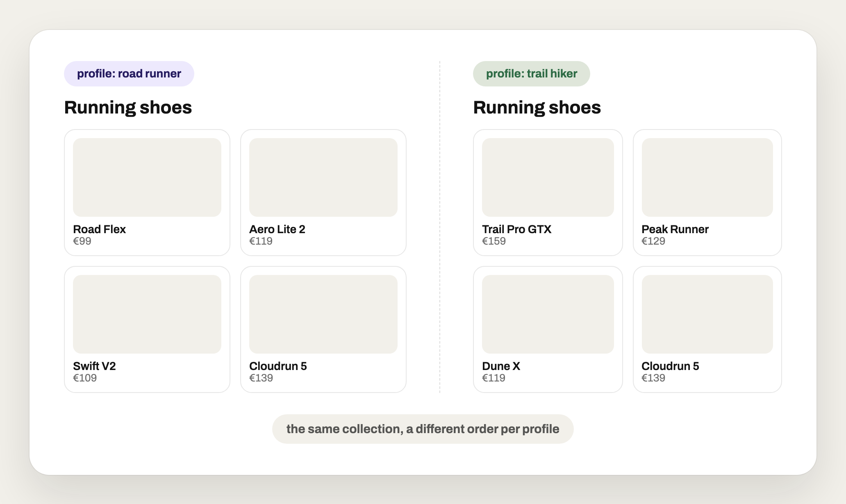Open the trail hiker Cloudrun 5 image

coord(707,314)
